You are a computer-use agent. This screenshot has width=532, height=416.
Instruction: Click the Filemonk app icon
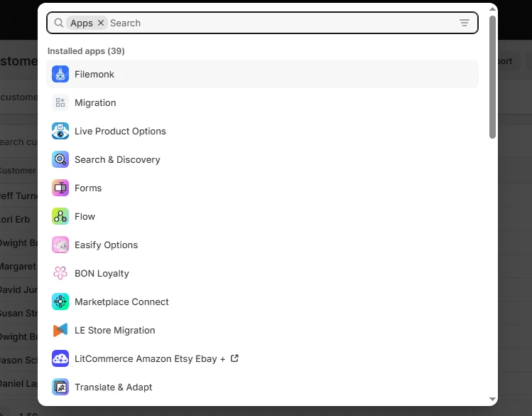60,74
